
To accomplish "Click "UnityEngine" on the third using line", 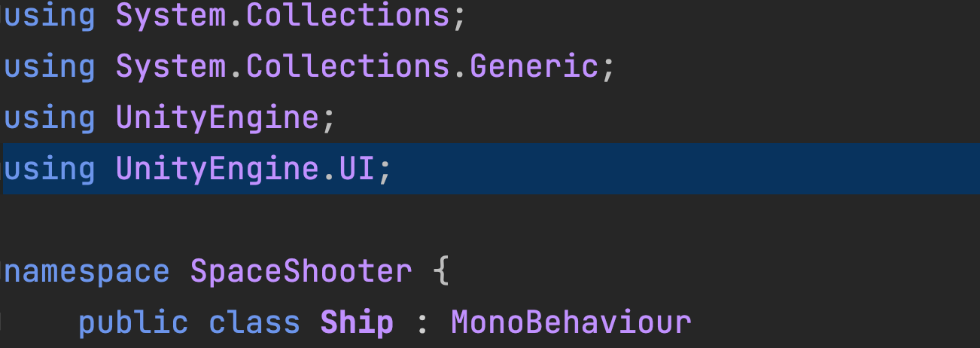I will pyautogui.click(x=218, y=118).
